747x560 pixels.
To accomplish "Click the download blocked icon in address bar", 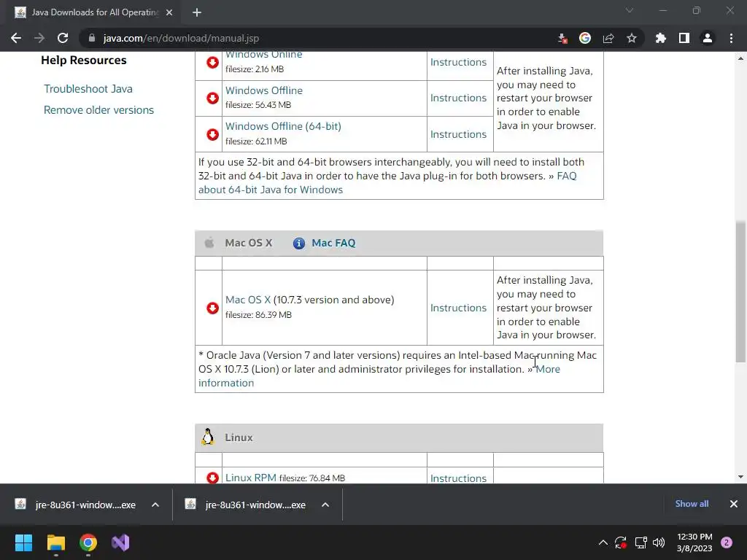I will click(x=562, y=38).
